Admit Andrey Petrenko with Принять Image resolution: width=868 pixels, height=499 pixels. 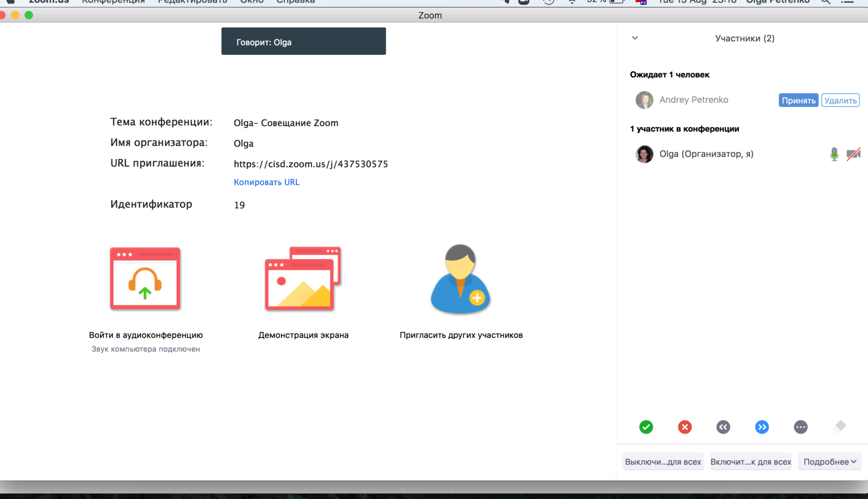(x=798, y=100)
